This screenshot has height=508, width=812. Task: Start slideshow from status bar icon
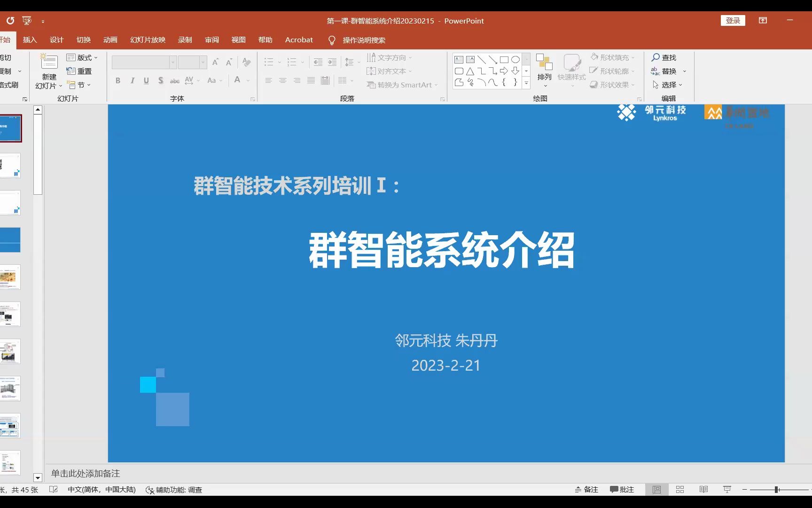727,489
